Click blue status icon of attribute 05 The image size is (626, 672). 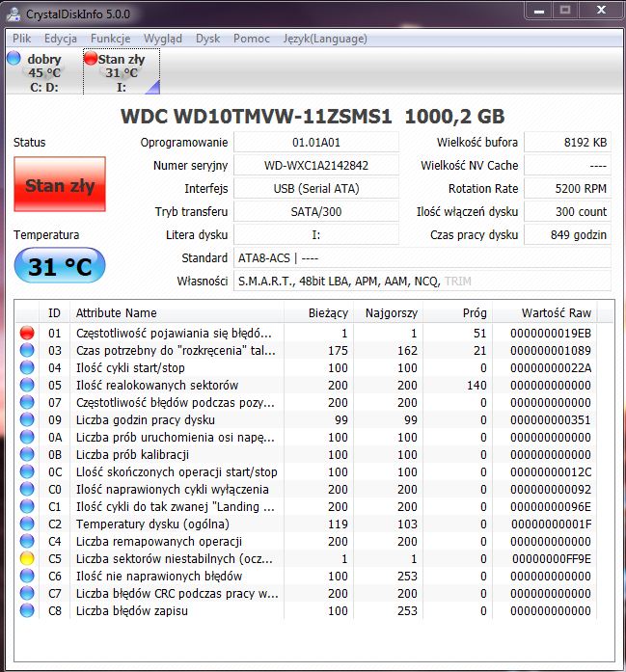tap(27, 385)
